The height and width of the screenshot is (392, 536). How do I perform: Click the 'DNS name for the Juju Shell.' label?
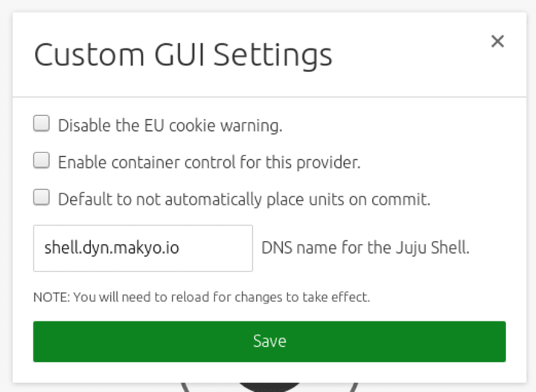365,248
